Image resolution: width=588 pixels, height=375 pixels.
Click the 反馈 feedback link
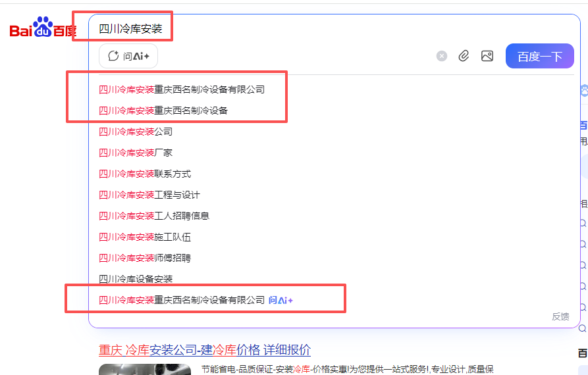tap(560, 316)
